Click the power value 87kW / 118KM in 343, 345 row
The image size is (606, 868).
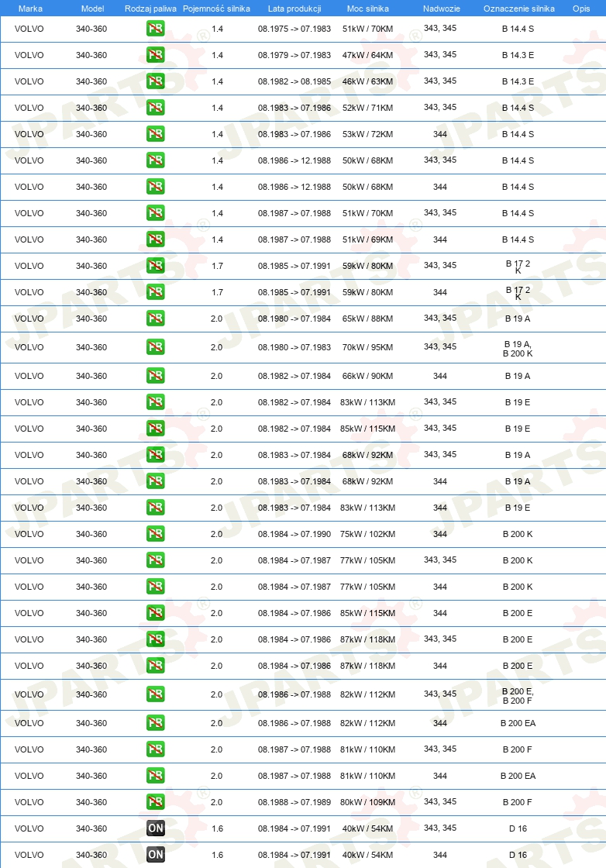pyautogui.click(x=368, y=639)
